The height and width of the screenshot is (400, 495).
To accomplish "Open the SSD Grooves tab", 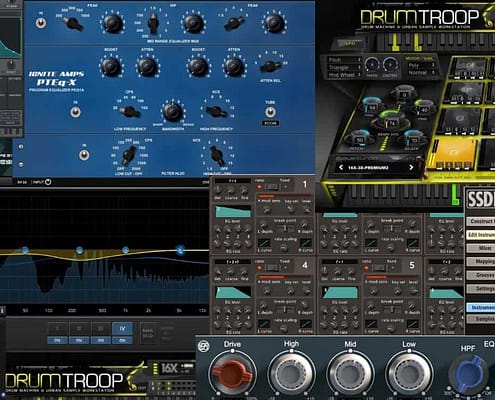I will point(481,275).
